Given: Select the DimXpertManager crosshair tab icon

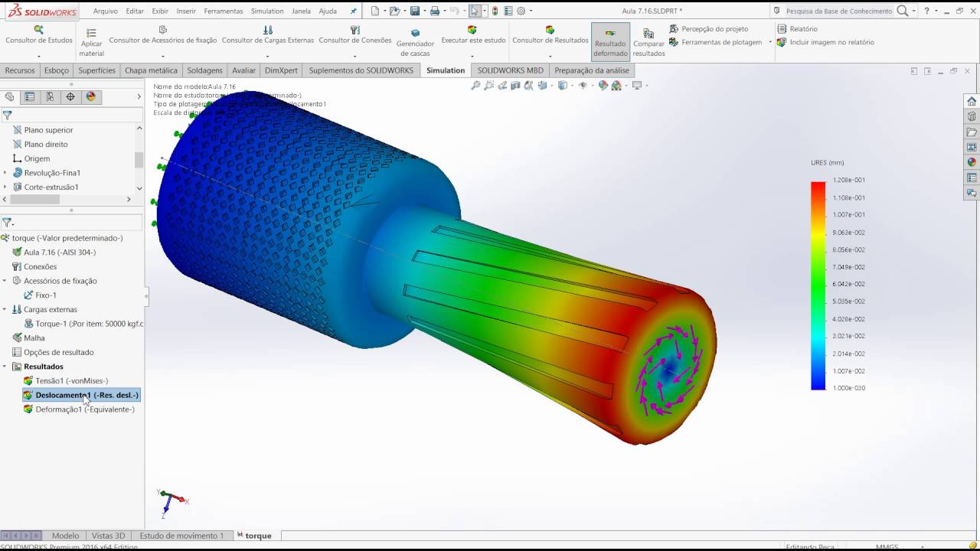Looking at the screenshot, I should [x=70, y=96].
